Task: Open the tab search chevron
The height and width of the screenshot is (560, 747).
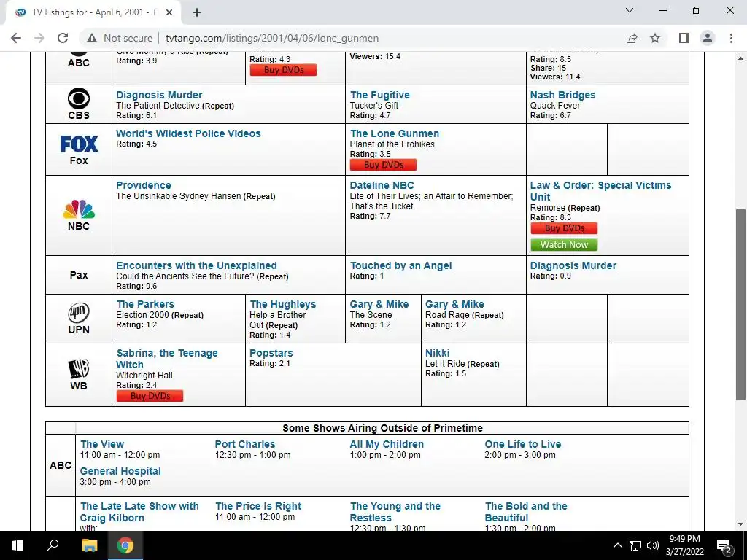Action: tap(630, 10)
